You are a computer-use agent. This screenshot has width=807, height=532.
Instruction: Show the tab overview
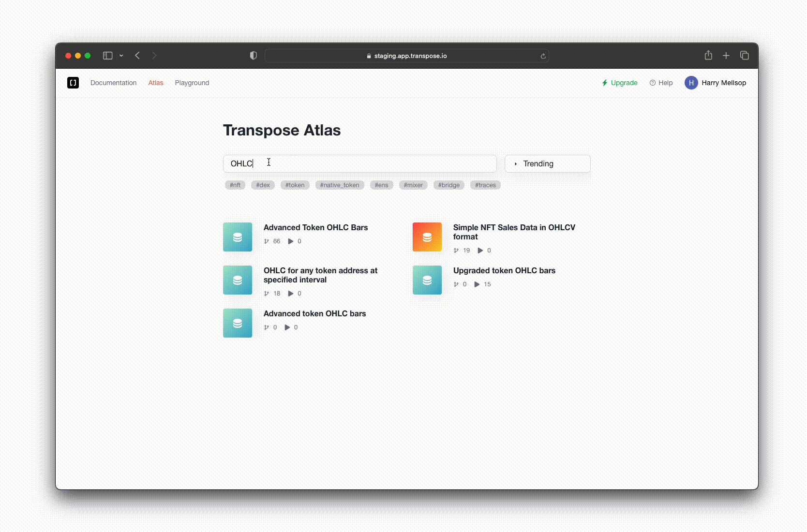pos(745,56)
